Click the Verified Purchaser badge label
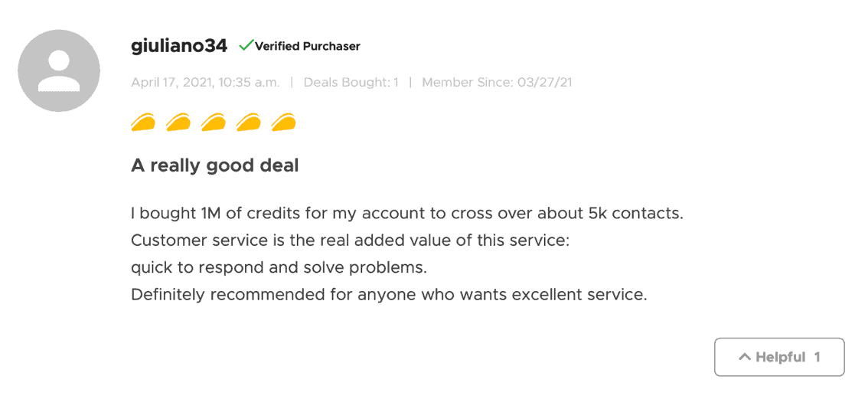This screenshot has height=409, width=868. click(x=307, y=46)
